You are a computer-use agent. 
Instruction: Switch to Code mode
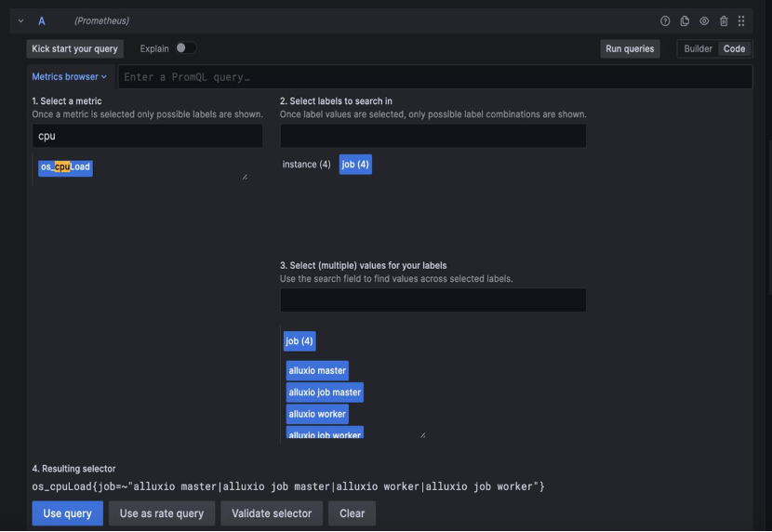[734, 48]
